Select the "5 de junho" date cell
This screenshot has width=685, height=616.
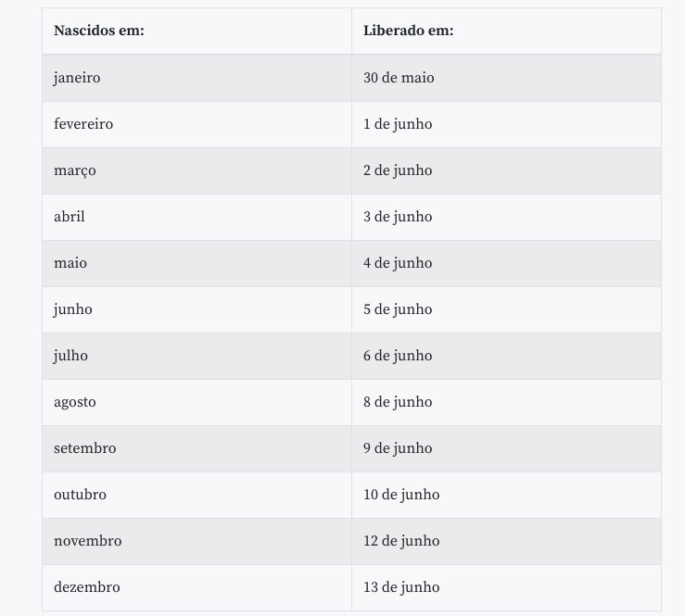tap(398, 309)
